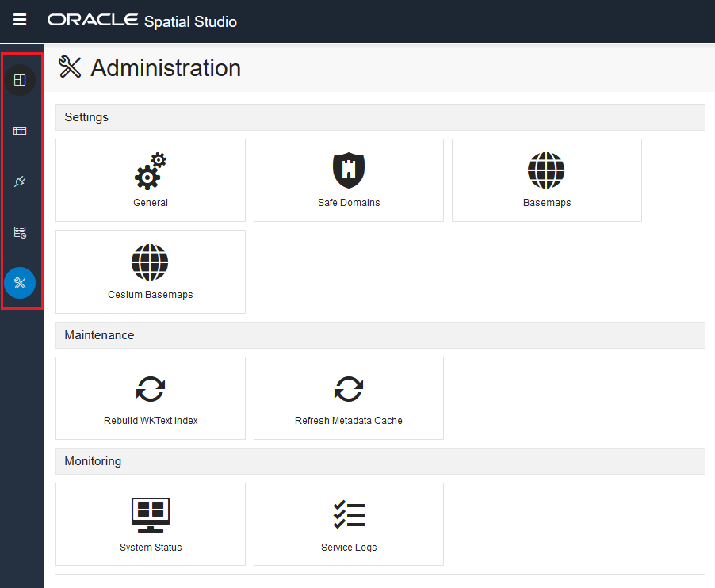Open Service Logs checklist icon
This screenshot has width=715, height=588.
[350, 515]
